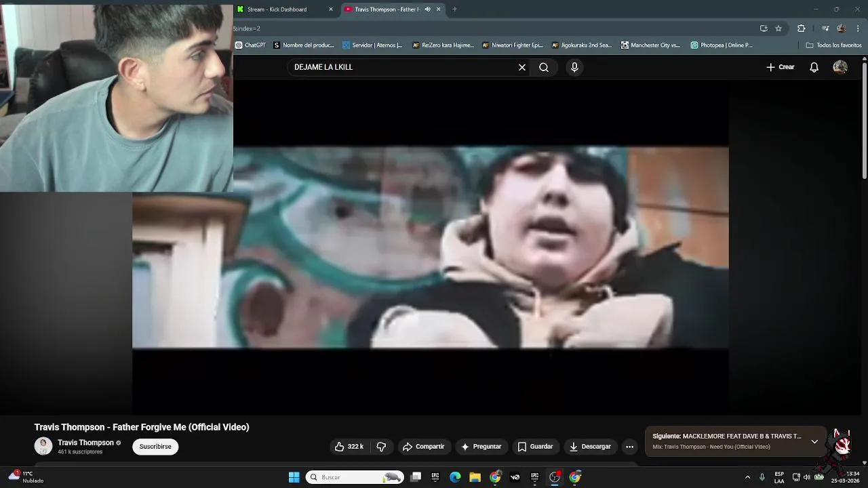Click the Descargar download button

(590, 447)
